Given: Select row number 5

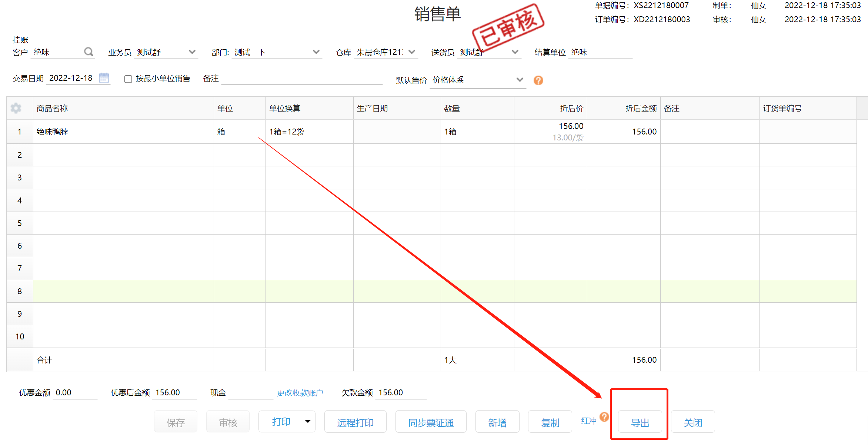Looking at the screenshot, I should point(20,223).
